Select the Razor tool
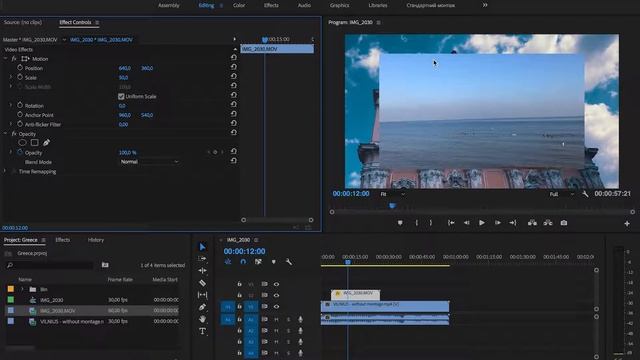 pos(202,282)
